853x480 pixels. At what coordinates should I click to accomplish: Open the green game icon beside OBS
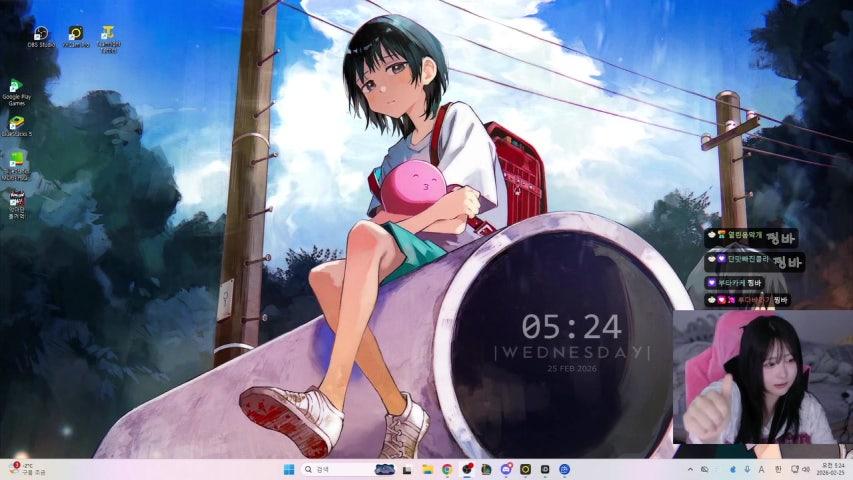pyautogui.click(x=486, y=469)
